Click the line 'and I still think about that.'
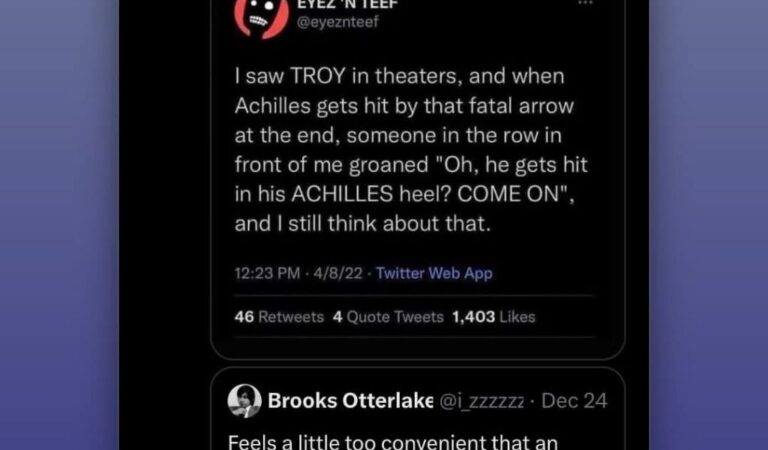 (x=362, y=224)
